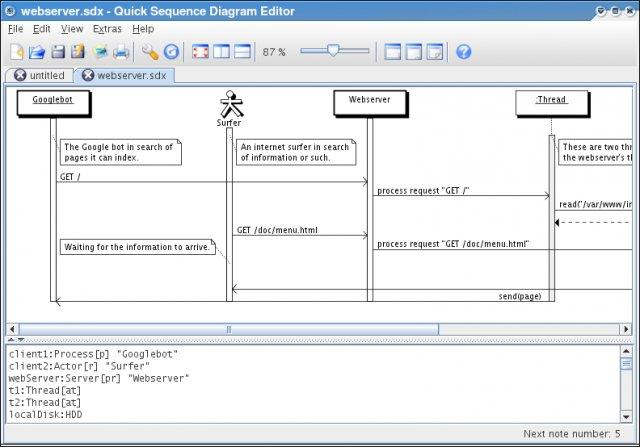Image resolution: width=640 pixels, height=447 pixels.
Task: Switch to the untitled tab
Action: click(x=47, y=75)
